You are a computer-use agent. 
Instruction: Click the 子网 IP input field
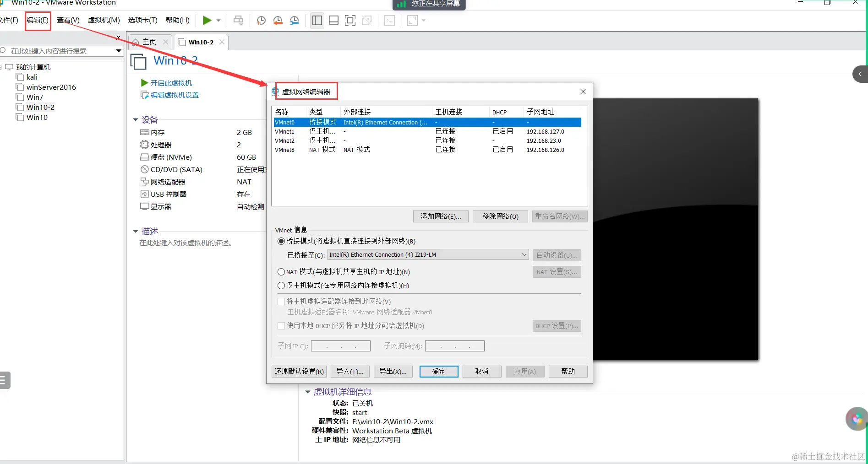pos(341,346)
